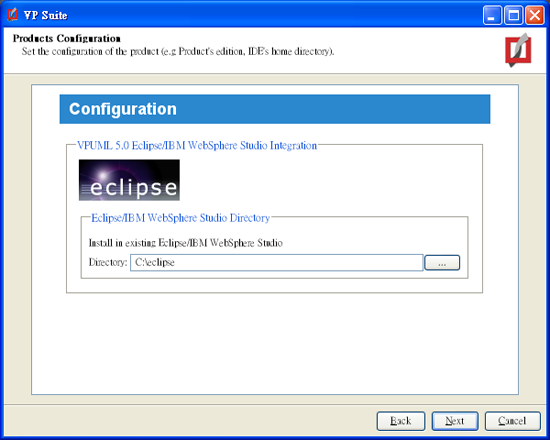This screenshot has width=550, height=440.
Task: Minimize the VP Suite window
Action: [492, 15]
